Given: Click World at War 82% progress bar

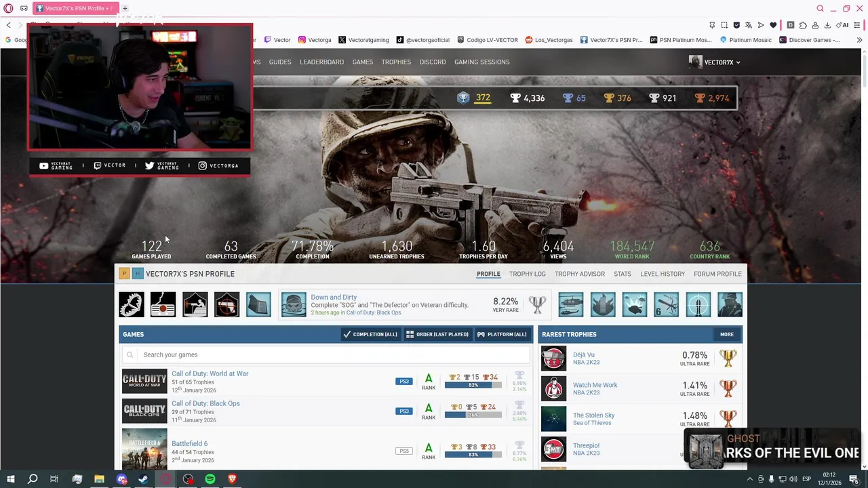Looking at the screenshot, I should pyautogui.click(x=473, y=385).
